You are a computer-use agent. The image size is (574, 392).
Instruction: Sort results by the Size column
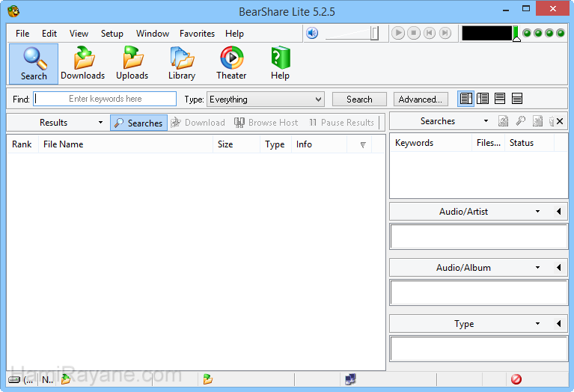click(x=236, y=144)
